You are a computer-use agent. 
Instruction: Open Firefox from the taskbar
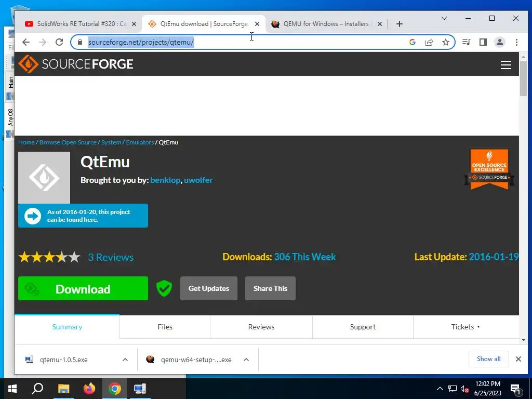click(89, 389)
